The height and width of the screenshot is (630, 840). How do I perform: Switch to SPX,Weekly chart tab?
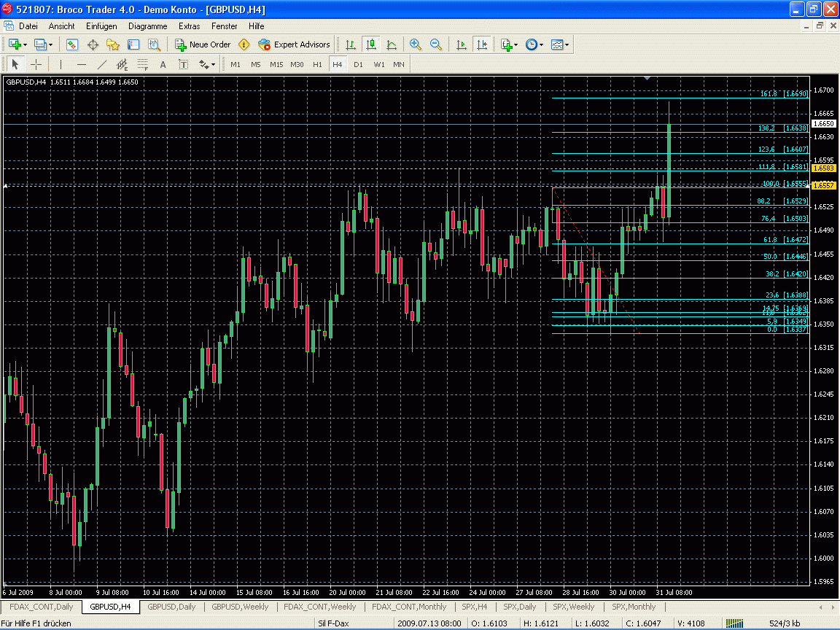(x=574, y=607)
